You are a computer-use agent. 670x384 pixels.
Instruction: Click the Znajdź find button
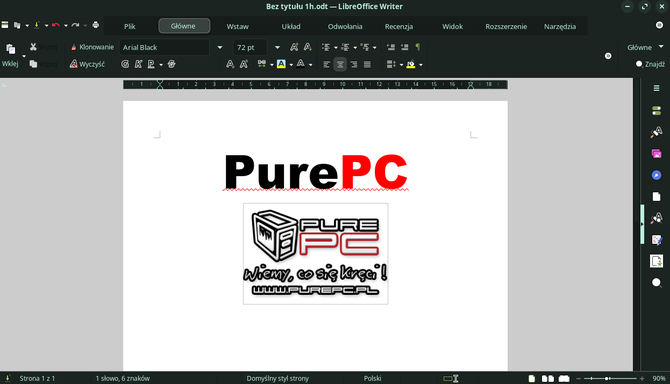[x=650, y=64]
